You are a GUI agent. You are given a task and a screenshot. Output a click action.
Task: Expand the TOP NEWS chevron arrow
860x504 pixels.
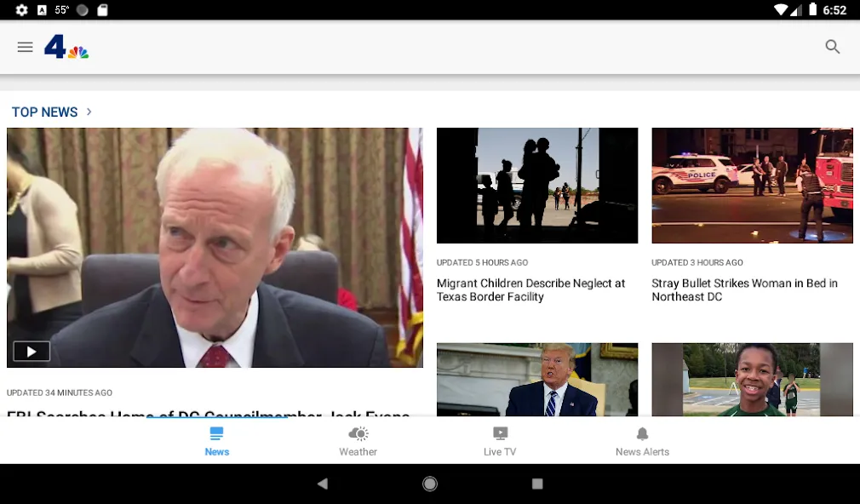[x=89, y=112]
